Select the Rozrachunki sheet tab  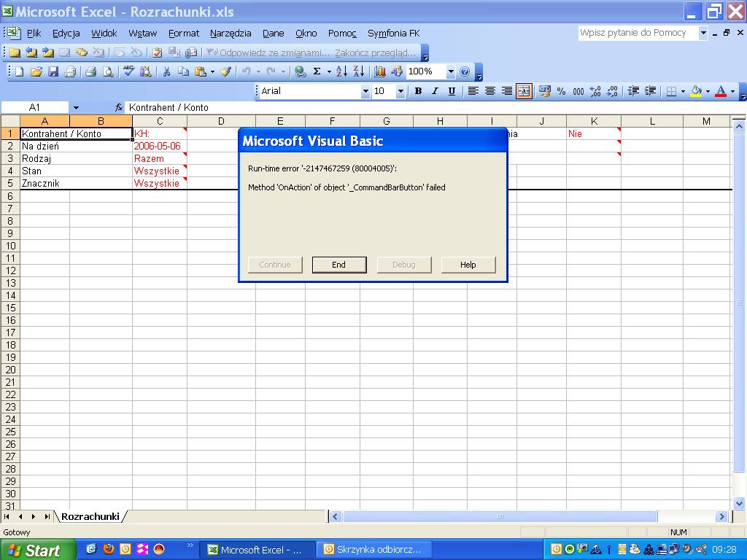90,516
